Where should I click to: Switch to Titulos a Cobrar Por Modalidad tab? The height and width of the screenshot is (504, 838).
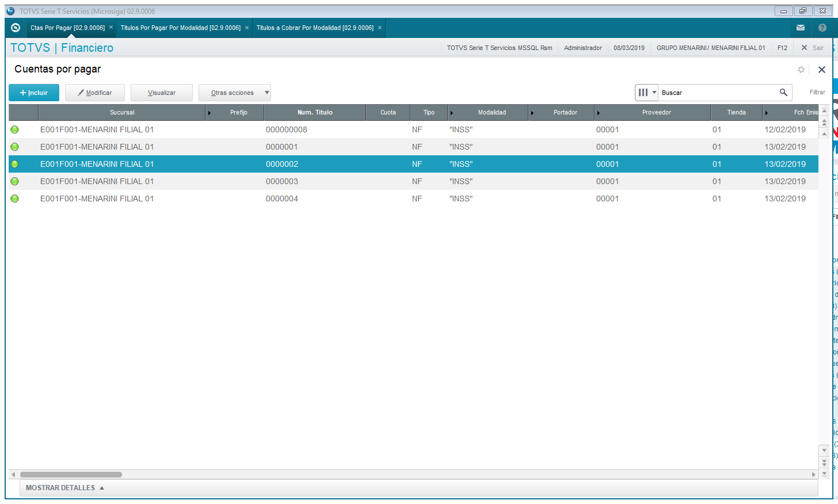click(315, 28)
